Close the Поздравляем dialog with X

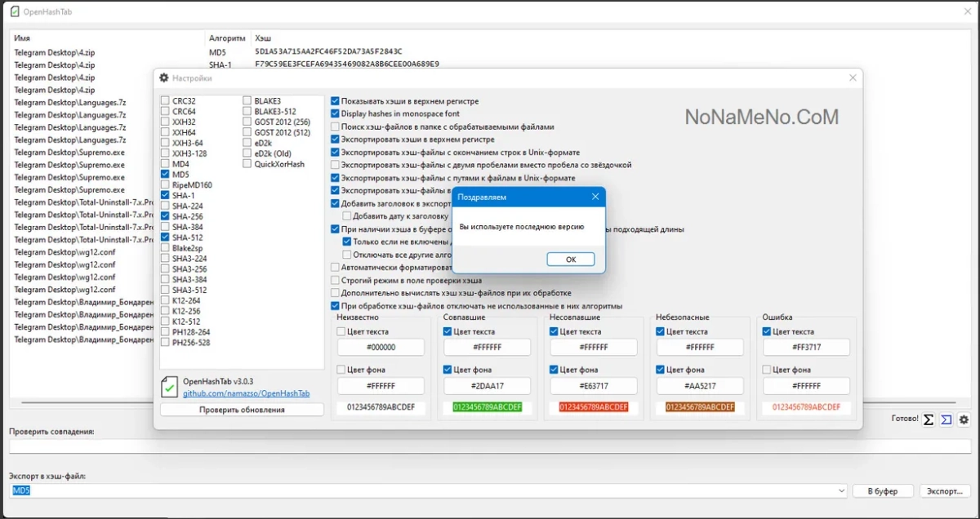595,197
